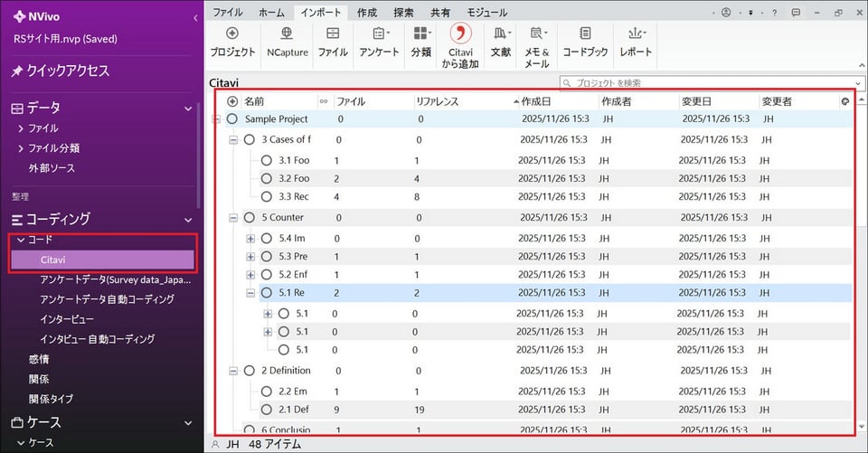Open インタビュー自動コーディング item
Screen dimensions: 868x453
(97, 339)
